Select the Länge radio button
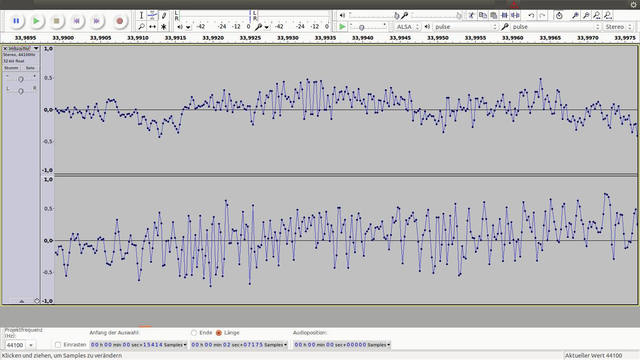This screenshot has width=640, height=360. pos(219,333)
